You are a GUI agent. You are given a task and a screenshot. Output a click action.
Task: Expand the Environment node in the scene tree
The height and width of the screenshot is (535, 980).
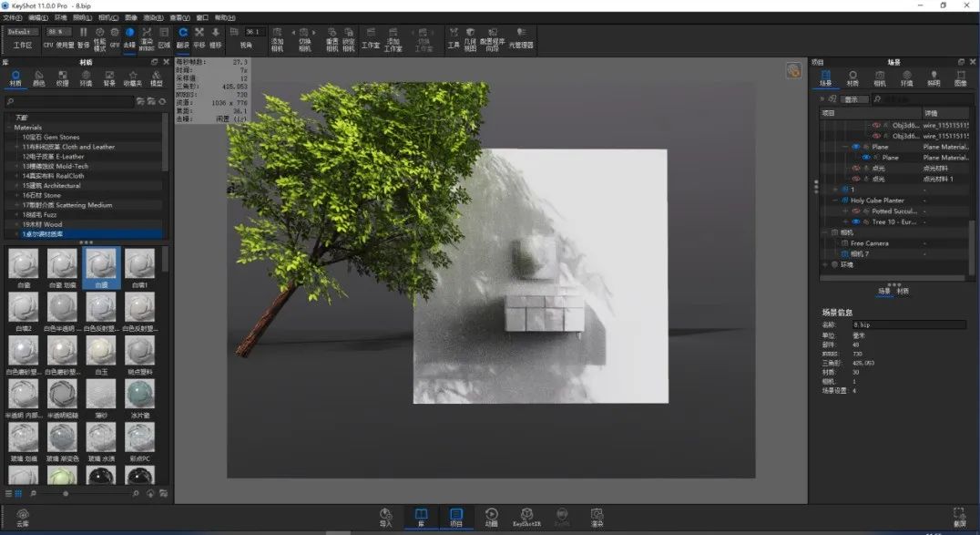825,264
